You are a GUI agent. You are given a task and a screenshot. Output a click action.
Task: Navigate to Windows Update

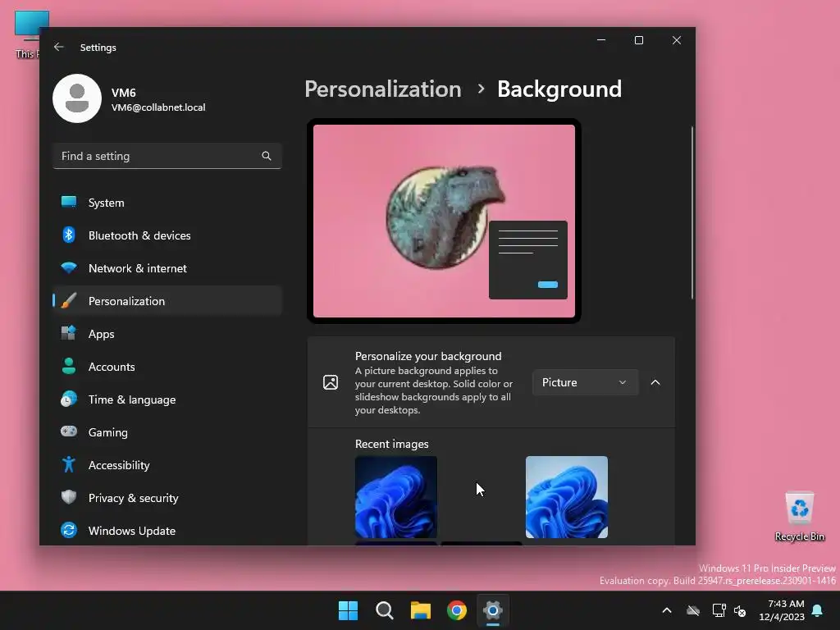pos(167,531)
